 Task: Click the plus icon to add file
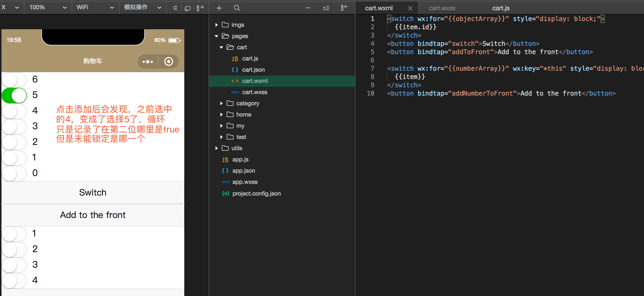tap(219, 8)
